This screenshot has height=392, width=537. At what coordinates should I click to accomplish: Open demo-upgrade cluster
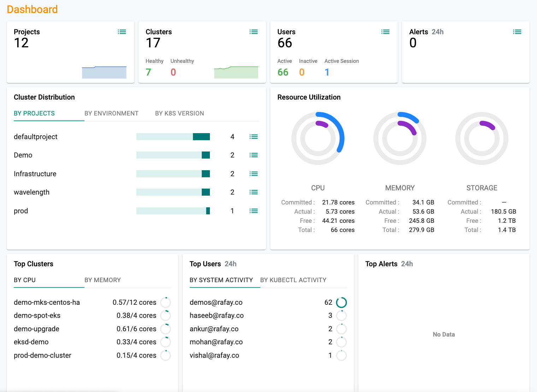point(36,329)
